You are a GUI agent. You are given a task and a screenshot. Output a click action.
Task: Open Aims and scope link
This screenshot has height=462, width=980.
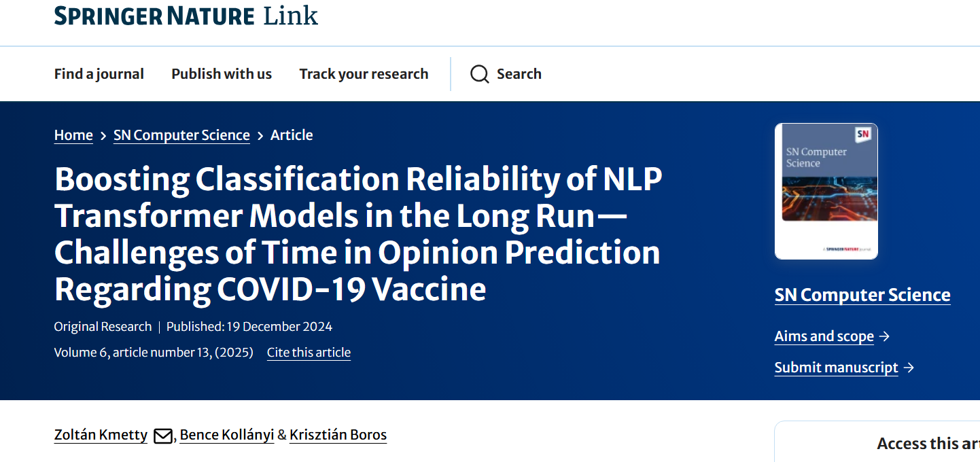(824, 336)
